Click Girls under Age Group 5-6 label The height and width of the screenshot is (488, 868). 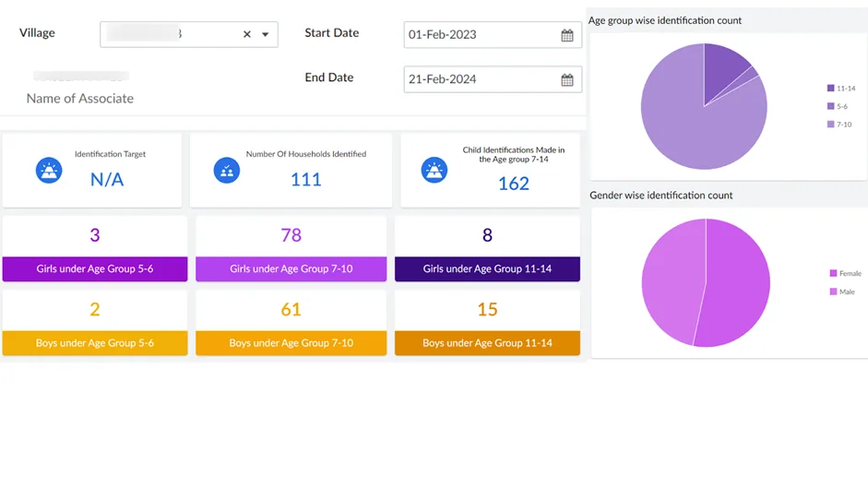click(95, 268)
